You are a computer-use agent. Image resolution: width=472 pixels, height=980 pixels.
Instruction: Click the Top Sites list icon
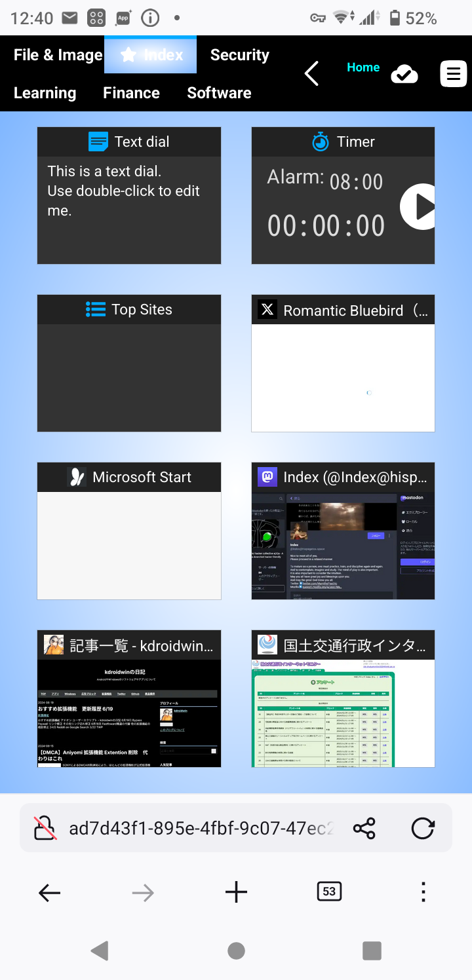(96, 309)
